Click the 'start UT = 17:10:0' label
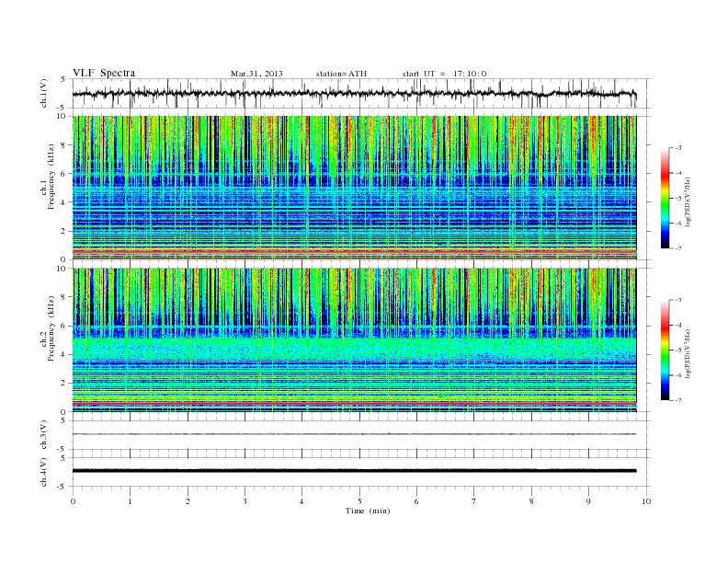This screenshot has width=728, height=563. pos(444,74)
